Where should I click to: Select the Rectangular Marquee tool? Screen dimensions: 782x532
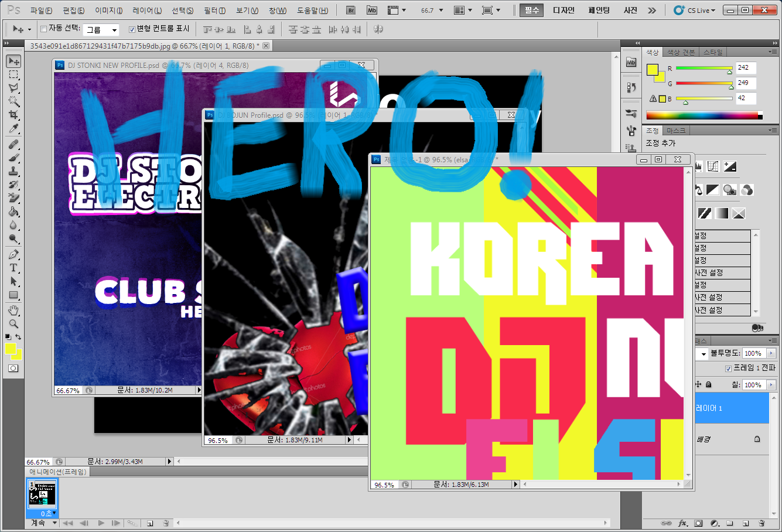pyautogui.click(x=13, y=75)
